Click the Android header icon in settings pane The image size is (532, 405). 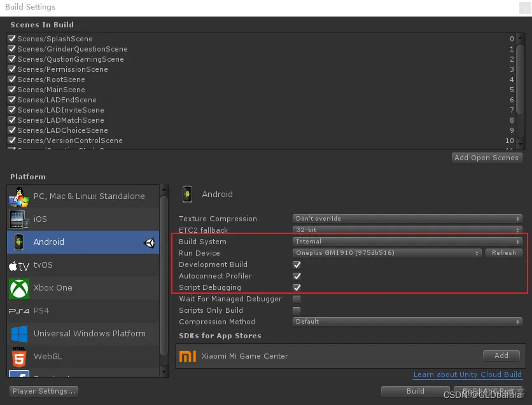(x=187, y=194)
